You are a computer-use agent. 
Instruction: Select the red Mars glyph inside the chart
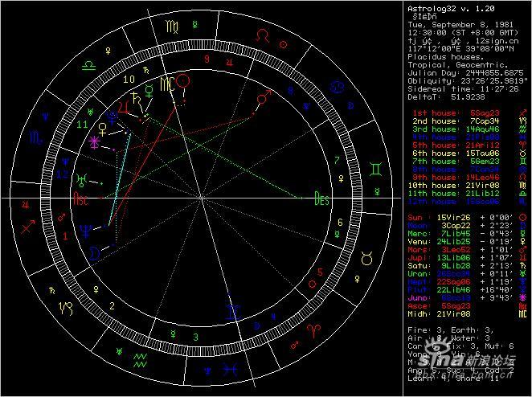(x=264, y=97)
